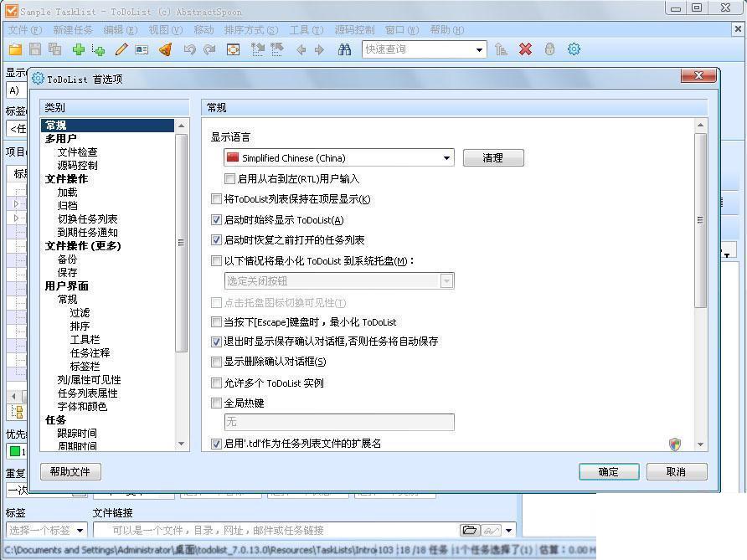Click the binoculars find tasks icon
Image resolution: width=747 pixels, height=560 pixels.
(344, 49)
